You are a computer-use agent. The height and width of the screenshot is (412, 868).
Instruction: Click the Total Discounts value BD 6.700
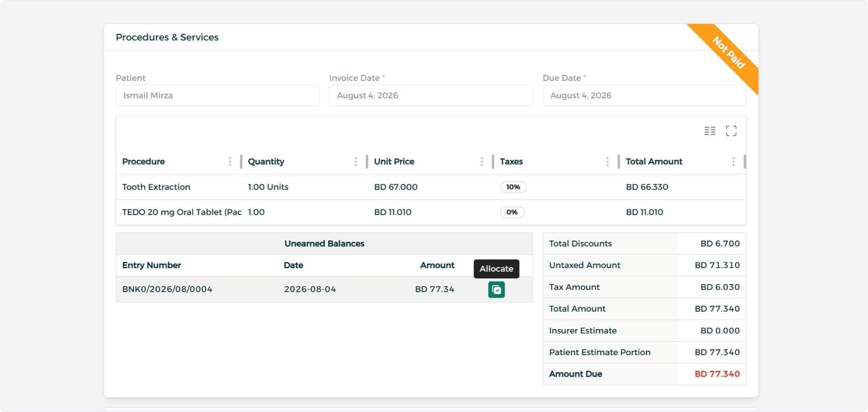pos(720,243)
